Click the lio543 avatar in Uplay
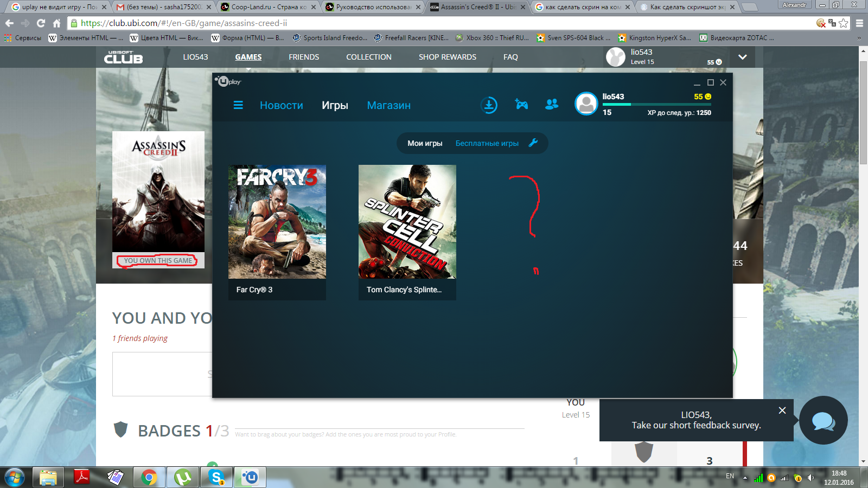868x488 pixels. (x=586, y=104)
